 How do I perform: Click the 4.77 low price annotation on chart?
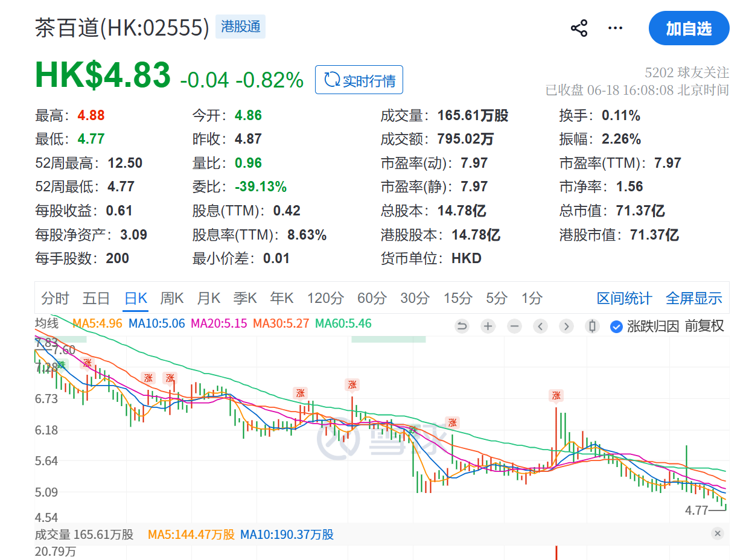[696, 511]
